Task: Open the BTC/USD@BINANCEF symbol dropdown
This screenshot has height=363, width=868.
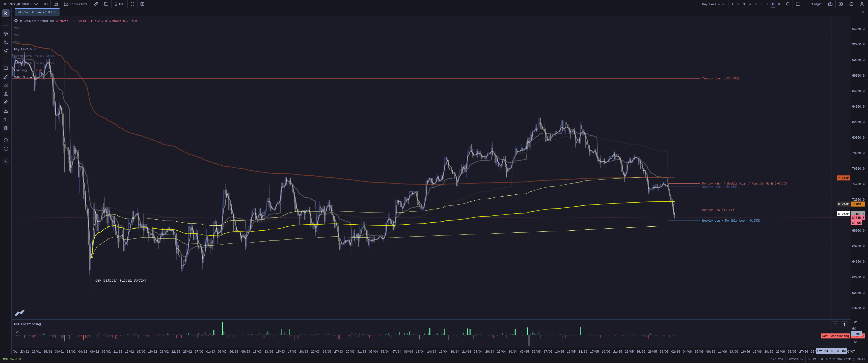Action: click(20, 4)
